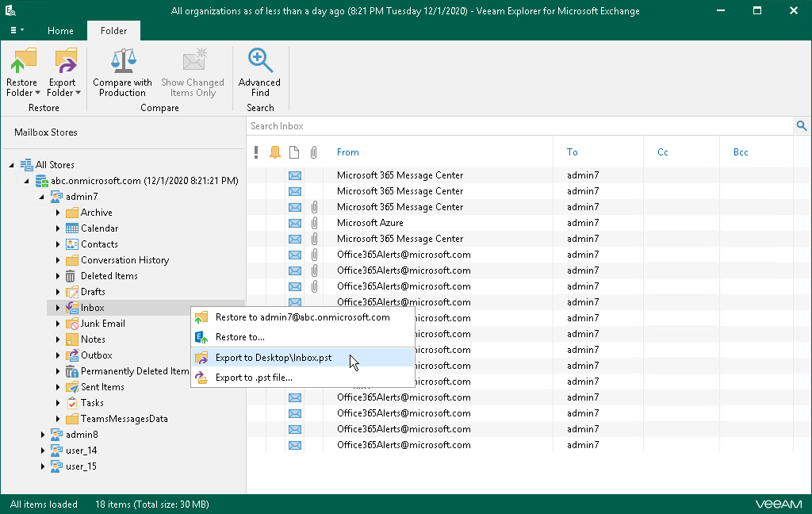Select Restore to admin7@abc.onmicrosoft.com option
812x514 pixels.
point(302,317)
